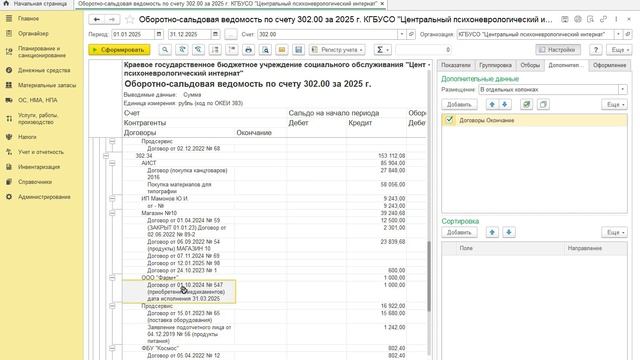
Task: Go forward with the right arrow button
Action: pos(111,19)
